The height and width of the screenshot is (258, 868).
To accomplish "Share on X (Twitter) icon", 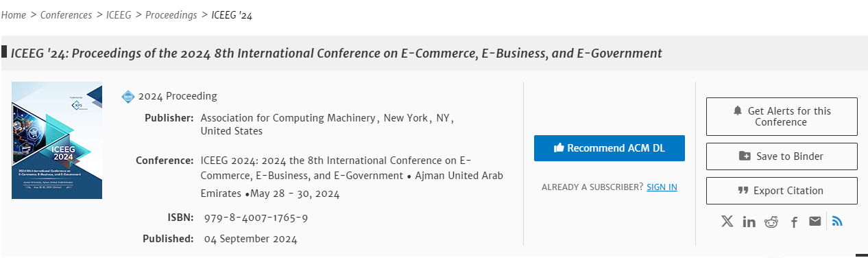I will pos(727,222).
